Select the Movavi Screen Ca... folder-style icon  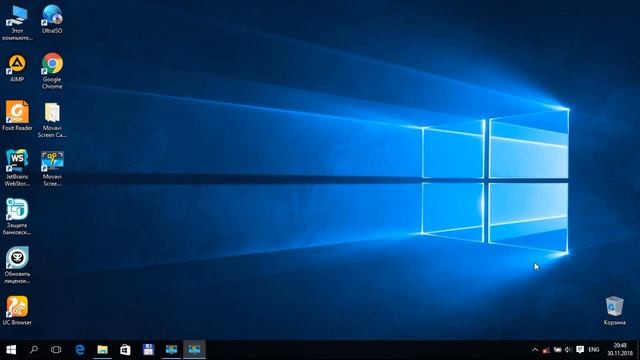52,120
